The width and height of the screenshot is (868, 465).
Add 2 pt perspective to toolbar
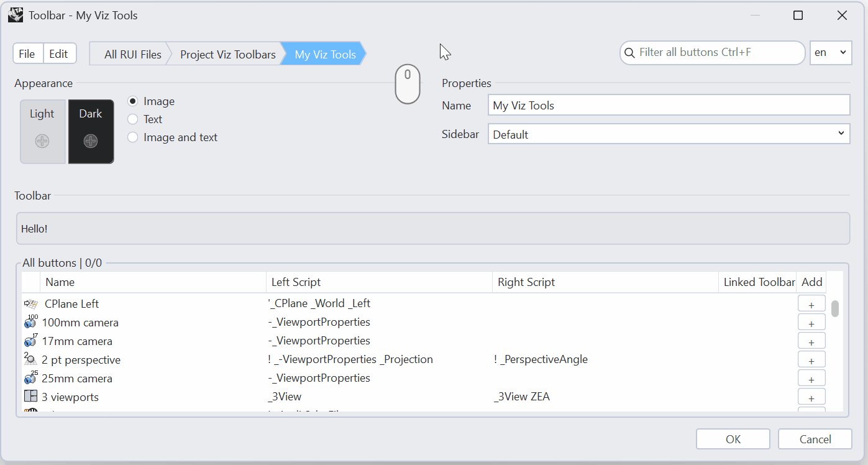(811, 360)
